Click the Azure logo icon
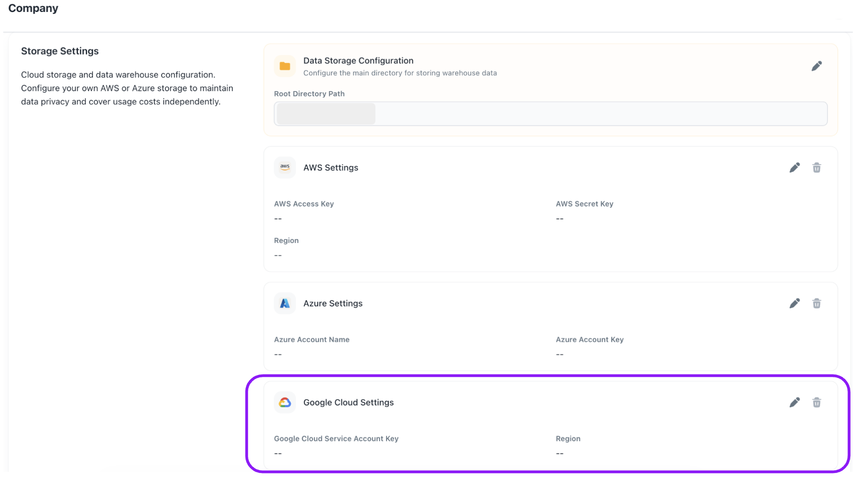Image resolution: width=868 pixels, height=485 pixels. pyautogui.click(x=285, y=304)
